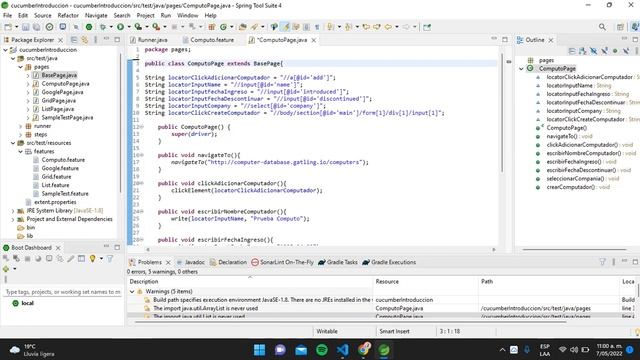
Task: Click the Filters funnel icon in Problems view
Action: click(602, 262)
